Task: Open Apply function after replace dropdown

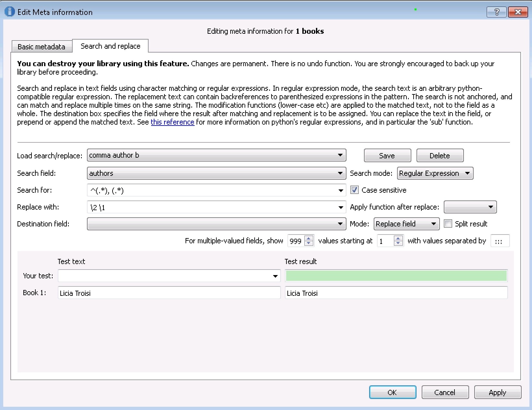Action: [x=470, y=207]
